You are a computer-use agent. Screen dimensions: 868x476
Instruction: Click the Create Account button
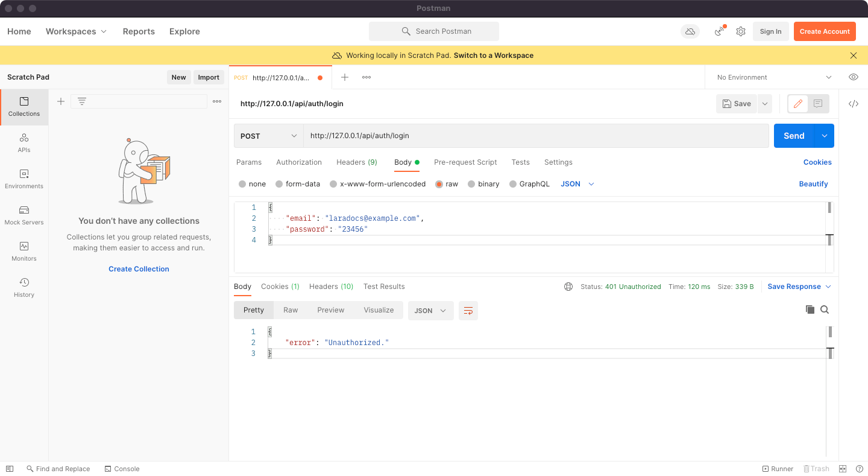coord(825,31)
